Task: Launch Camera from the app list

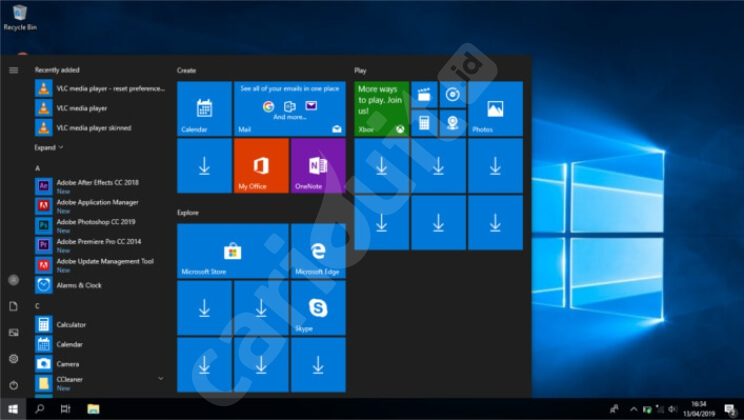Action: (x=100, y=364)
